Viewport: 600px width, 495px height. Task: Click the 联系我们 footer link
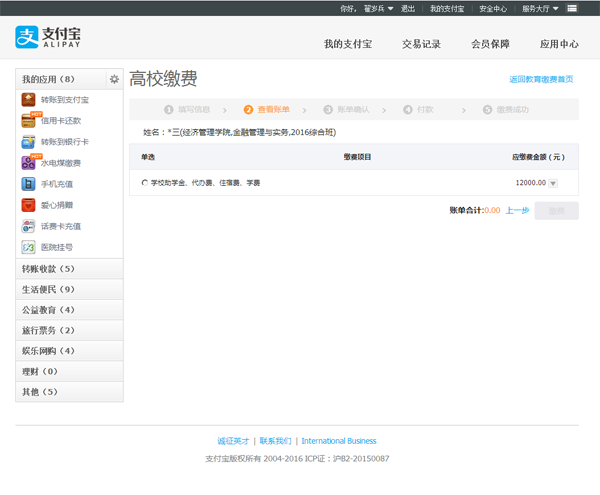[x=276, y=441]
